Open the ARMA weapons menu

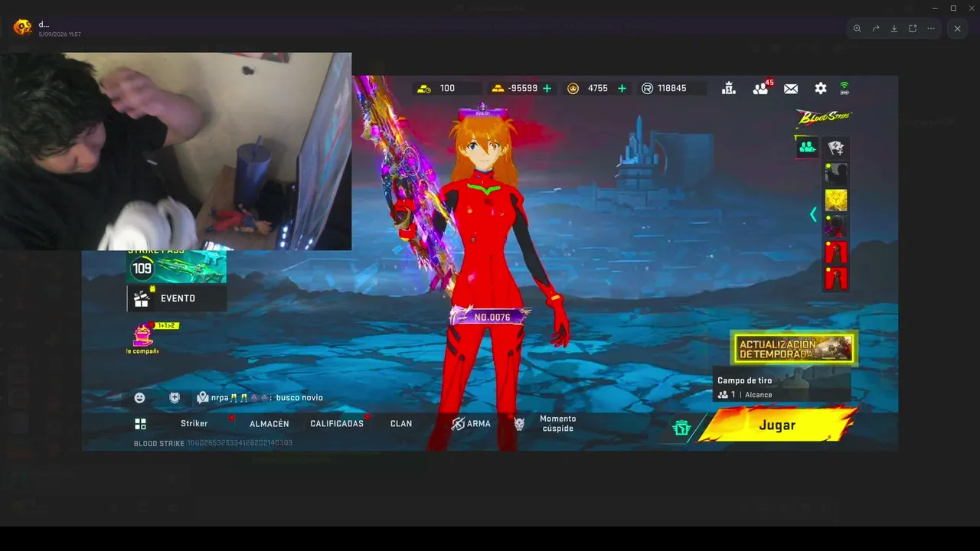coord(471,424)
